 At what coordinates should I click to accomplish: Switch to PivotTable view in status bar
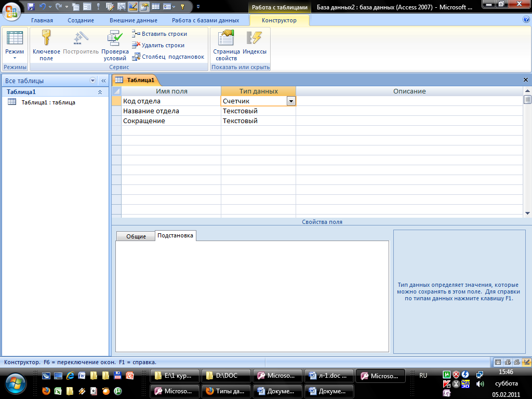coord(508,362)
